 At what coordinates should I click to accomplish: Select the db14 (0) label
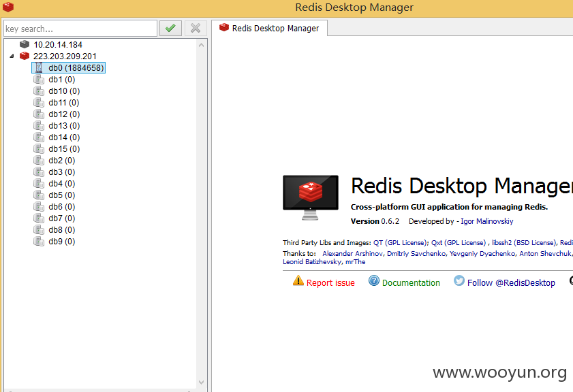coord(64,137)
